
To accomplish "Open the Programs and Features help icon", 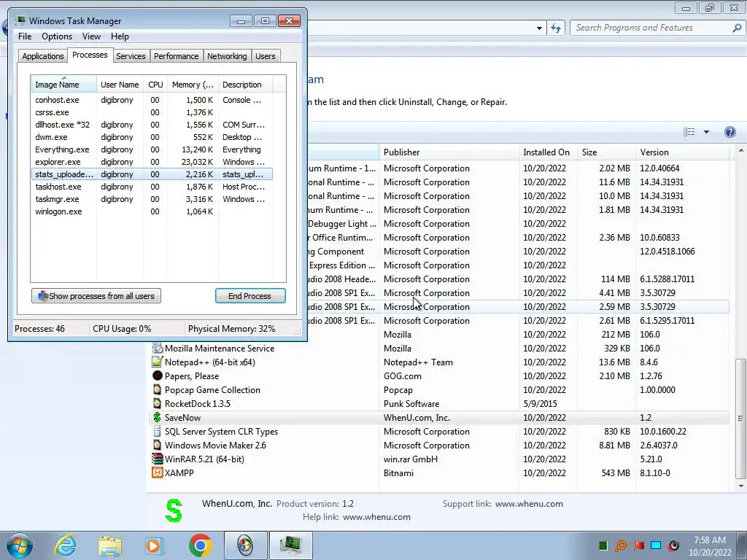I will pos(729,132).
